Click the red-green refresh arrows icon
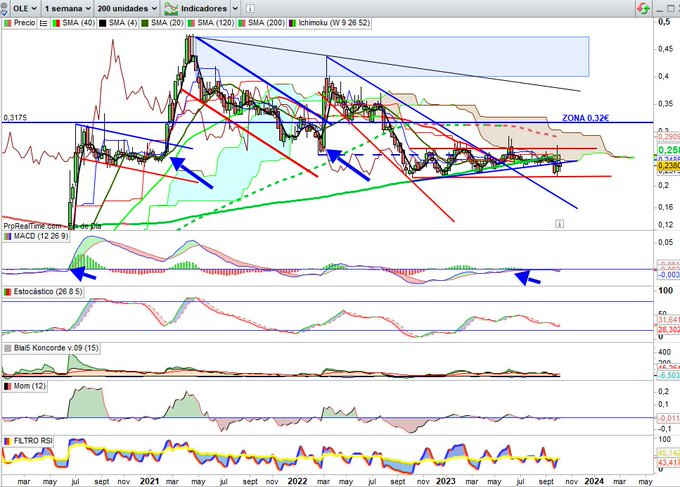This screenshot has height=487, width=680. point(644,8)
